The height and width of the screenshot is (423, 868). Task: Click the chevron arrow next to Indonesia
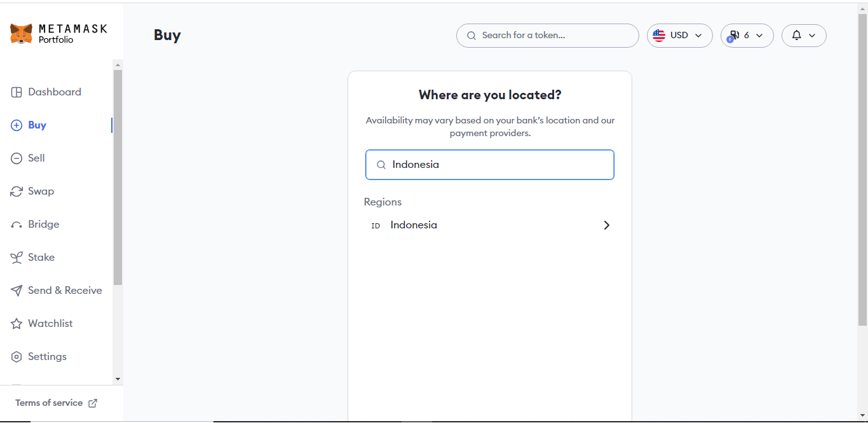point(606,225)
